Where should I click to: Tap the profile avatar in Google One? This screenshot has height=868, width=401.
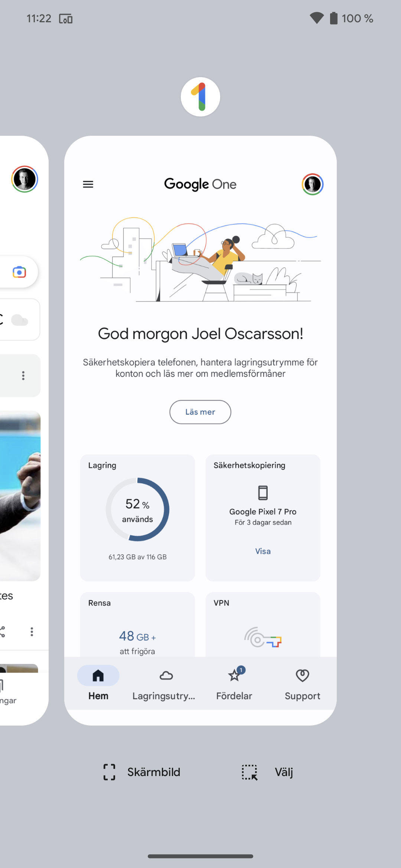pyautogui.click(x=313, y=184)
